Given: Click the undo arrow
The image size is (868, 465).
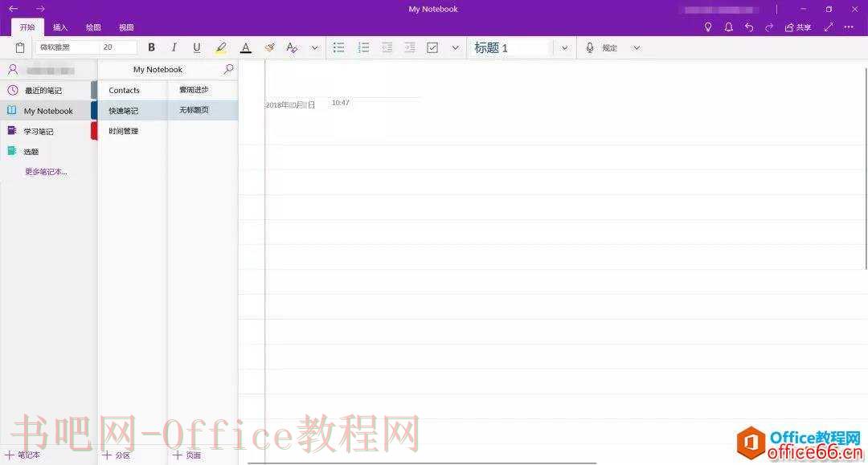Looking at the screenshot, I should [x=749, y=27].
